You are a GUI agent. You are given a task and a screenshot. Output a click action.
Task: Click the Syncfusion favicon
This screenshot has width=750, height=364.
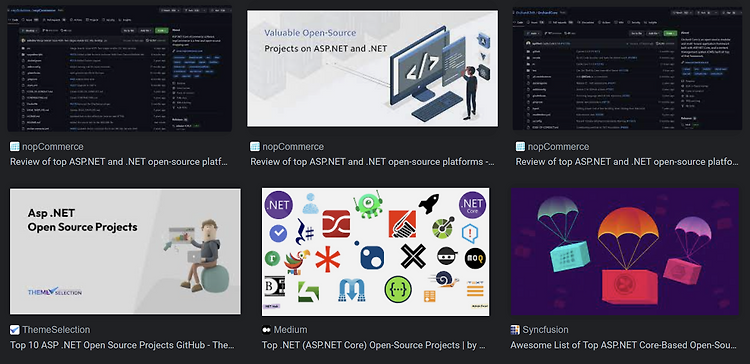coord(515,330)
